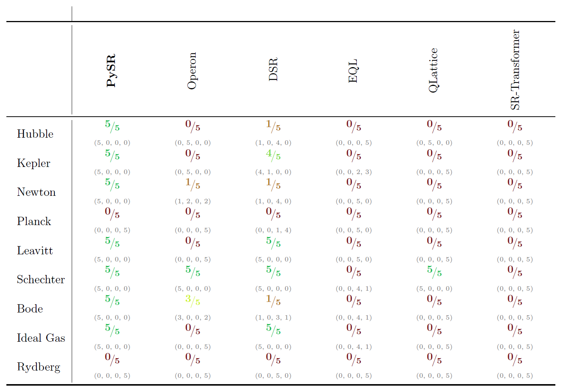Select the Bode row label

(x=30, y=309)
